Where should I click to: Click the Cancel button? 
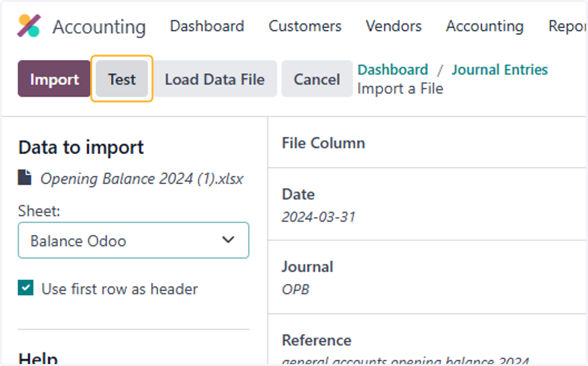317,79
